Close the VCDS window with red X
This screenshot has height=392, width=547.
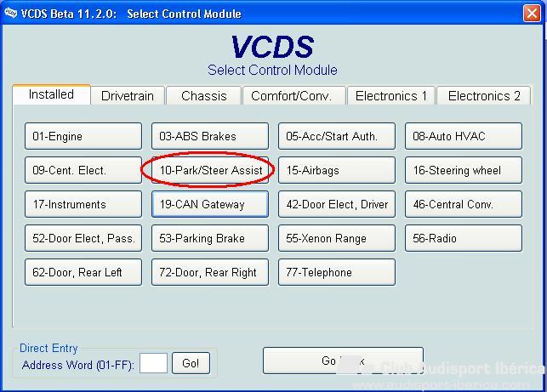[x=532, y=14]
